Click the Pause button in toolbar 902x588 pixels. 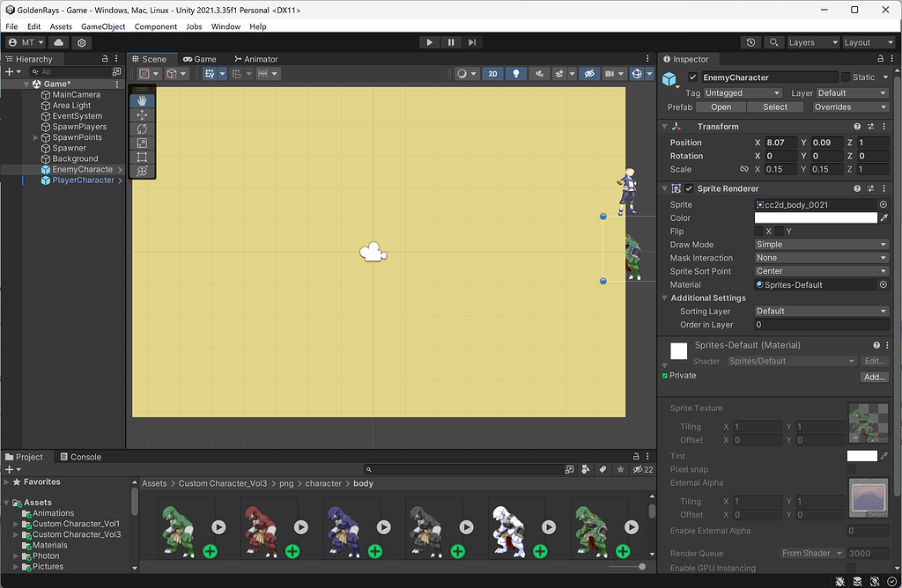pyautogui.click(x=451, y=42)
